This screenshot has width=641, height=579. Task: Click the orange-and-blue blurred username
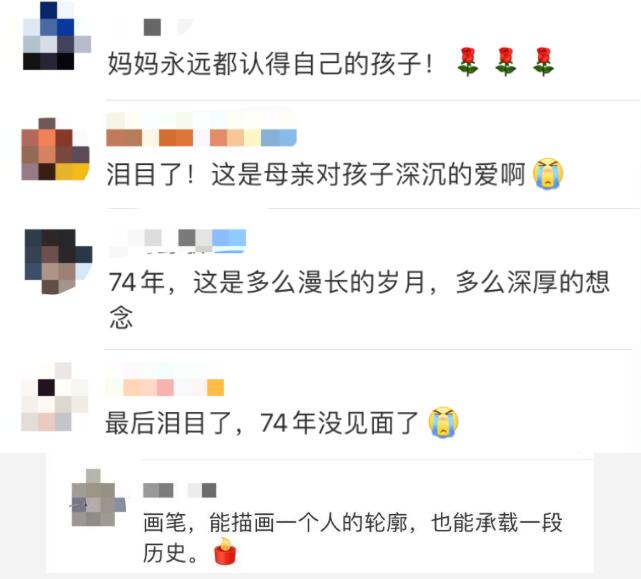coord(201,130)
